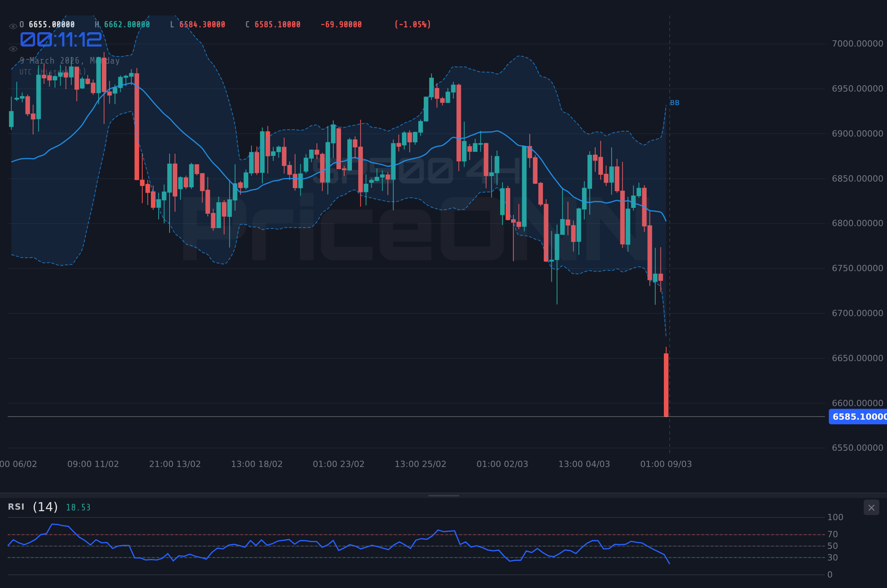Image resolution: width=887 pixels, height=588 pixels.
Task: Click the 13:00 18/02 time label
Action: coord(257,464)
